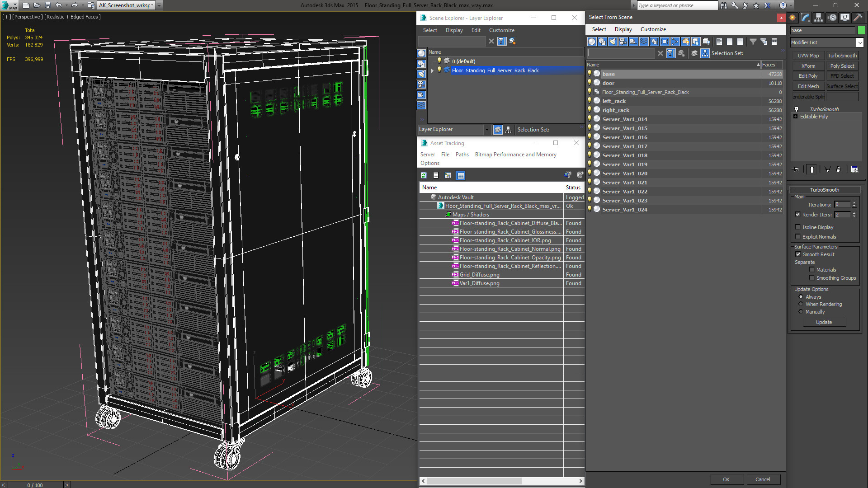Click Select Invert icon in Select From Scene

tap(740, 42)
